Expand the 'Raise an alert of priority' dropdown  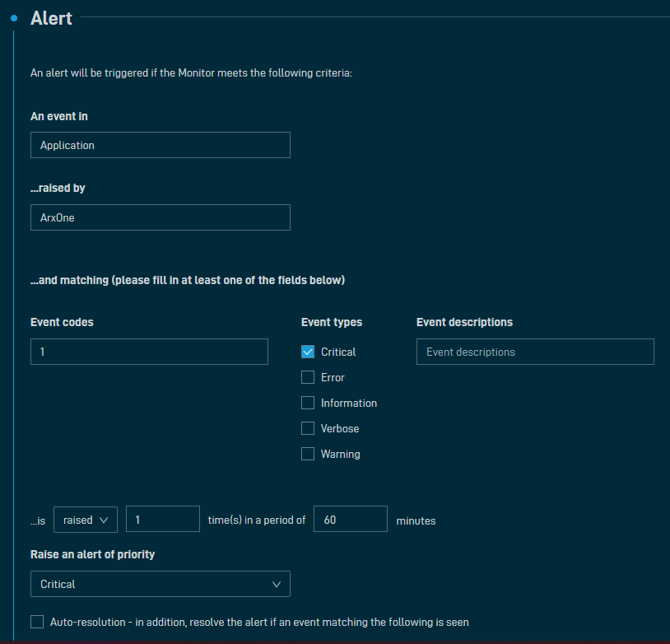[x=160, y=584]
